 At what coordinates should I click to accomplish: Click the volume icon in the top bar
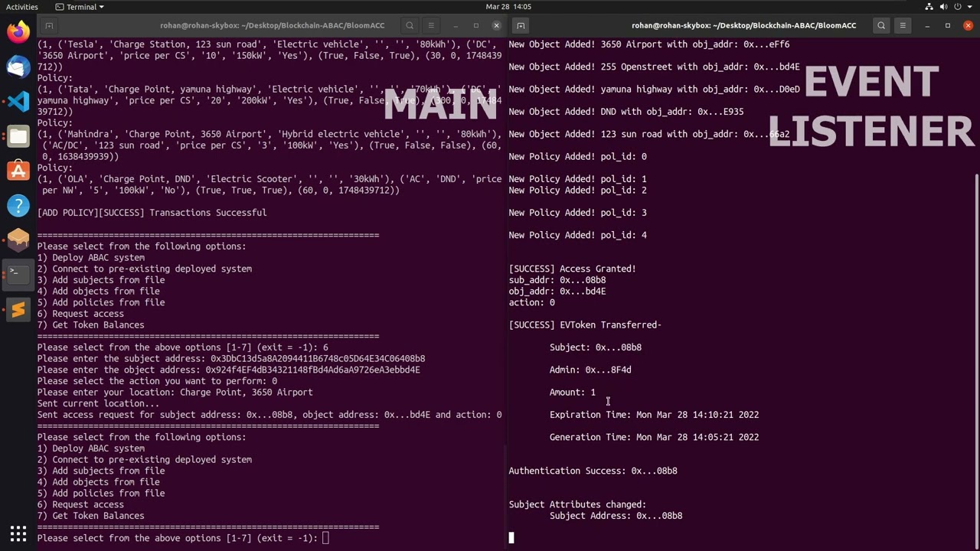click(x=945, y=7)
